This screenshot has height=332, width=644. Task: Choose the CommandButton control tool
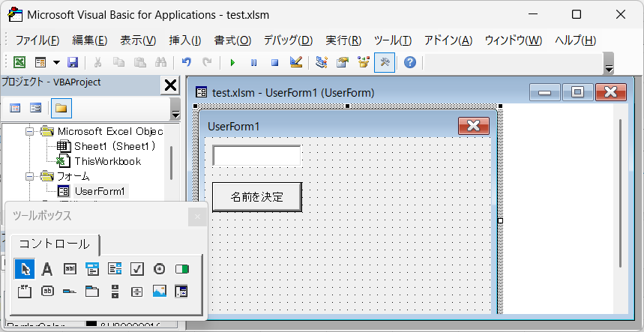coord(48,292)
